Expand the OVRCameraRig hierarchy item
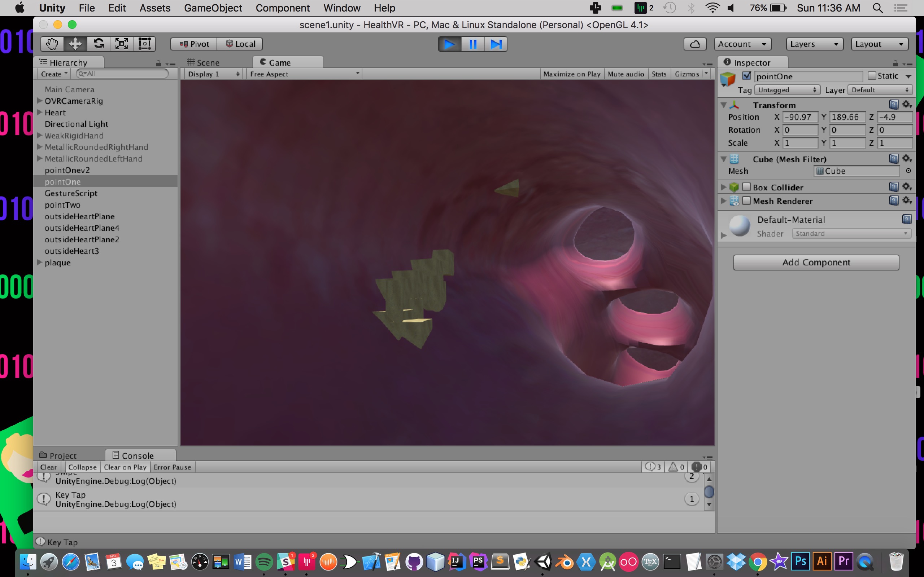The image size is (924, 577). tap(39, 101)
